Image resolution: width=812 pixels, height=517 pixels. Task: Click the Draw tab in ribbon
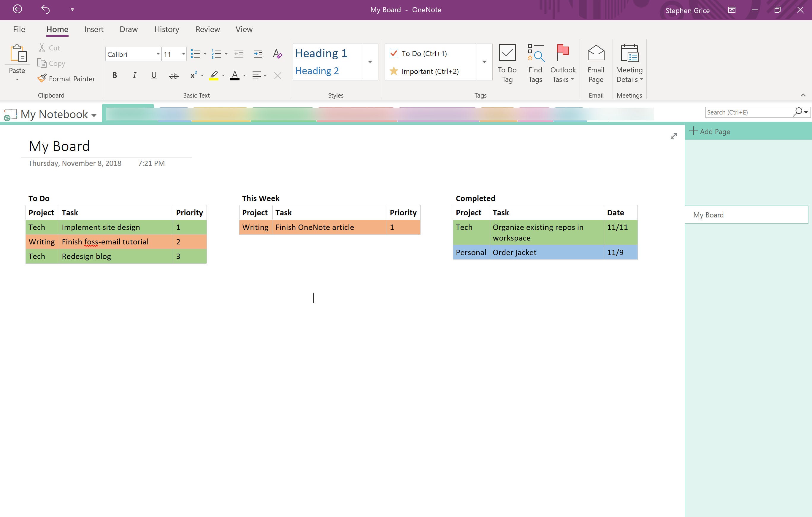click(129, 29)
